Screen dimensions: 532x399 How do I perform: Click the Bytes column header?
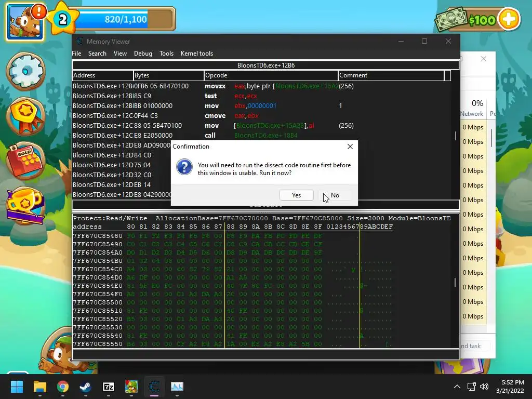point(169,75)
